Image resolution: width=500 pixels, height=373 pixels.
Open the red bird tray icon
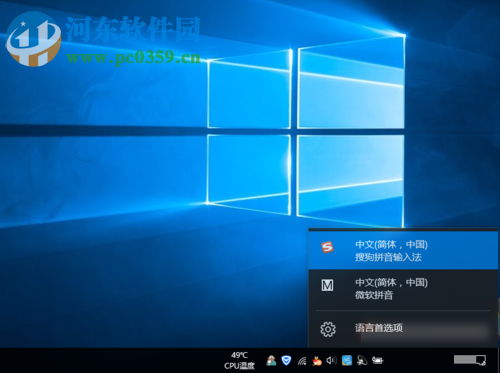pos(317,361)
